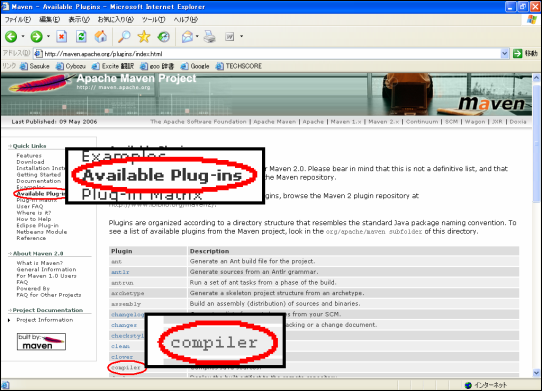Click the Forward arrow button
Image resolution: width=542 pixels, height=391 pixels.
point(36,36)
